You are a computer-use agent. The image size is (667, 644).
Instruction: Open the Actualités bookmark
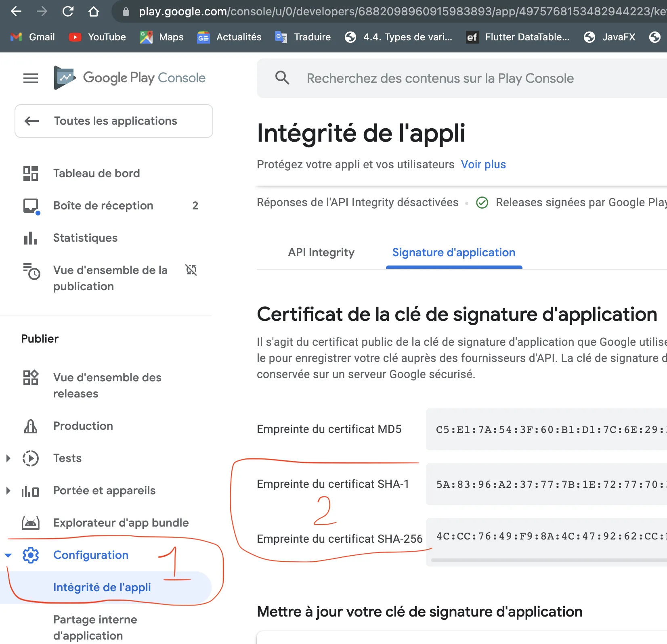229,37
